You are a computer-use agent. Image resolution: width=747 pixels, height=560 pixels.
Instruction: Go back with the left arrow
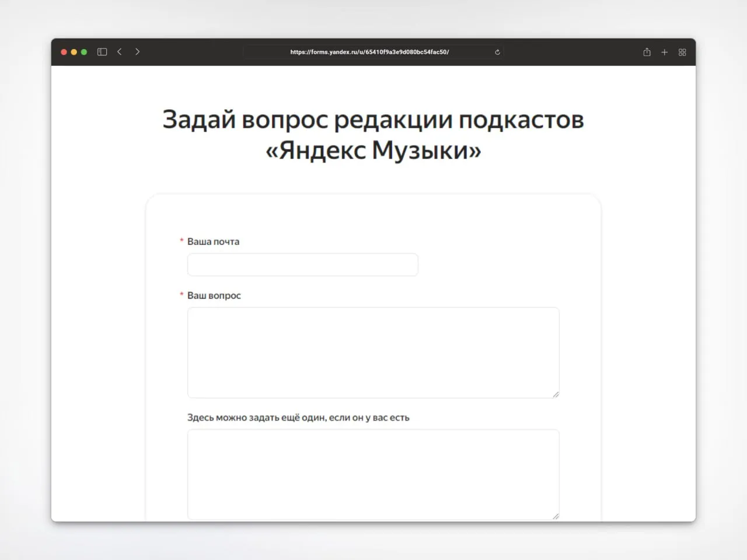coord(120,52)
